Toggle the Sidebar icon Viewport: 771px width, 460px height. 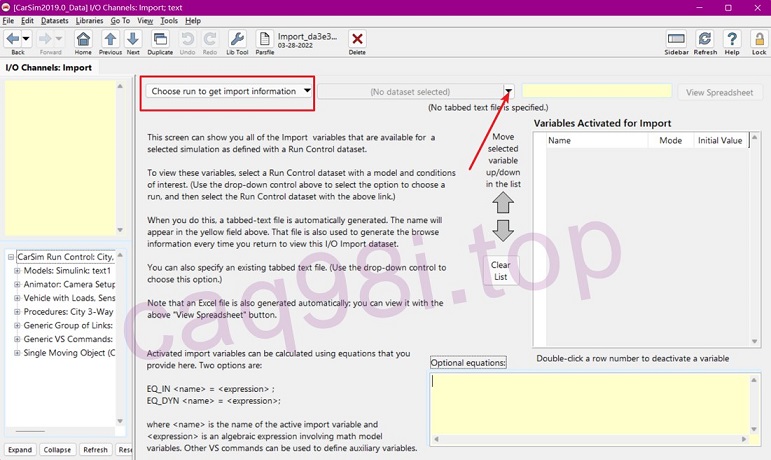[x=676, y=39]
